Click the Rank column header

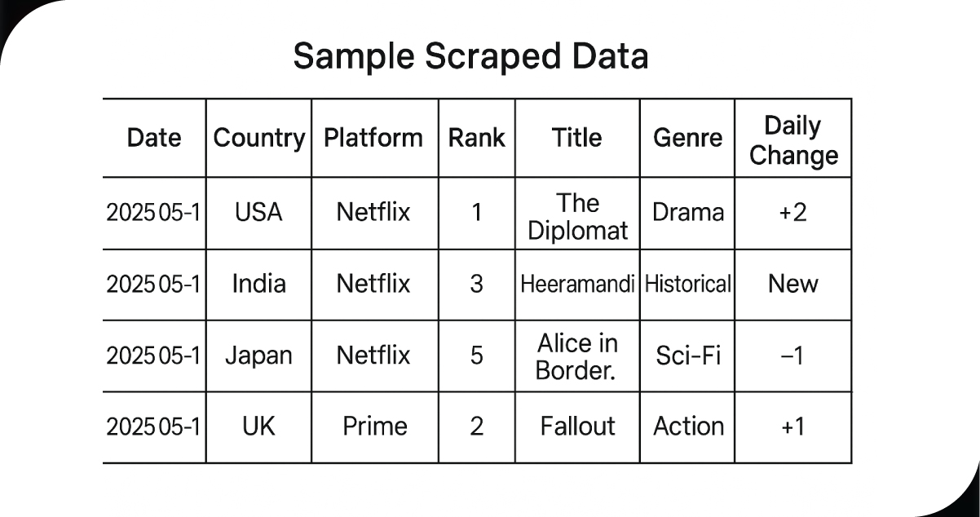coord(476,138)
